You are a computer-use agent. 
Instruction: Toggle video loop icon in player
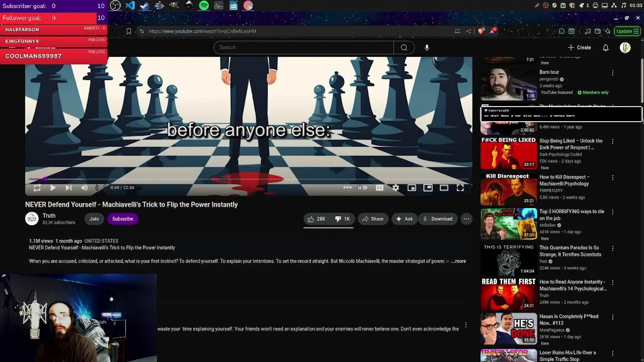coord(37,188)
